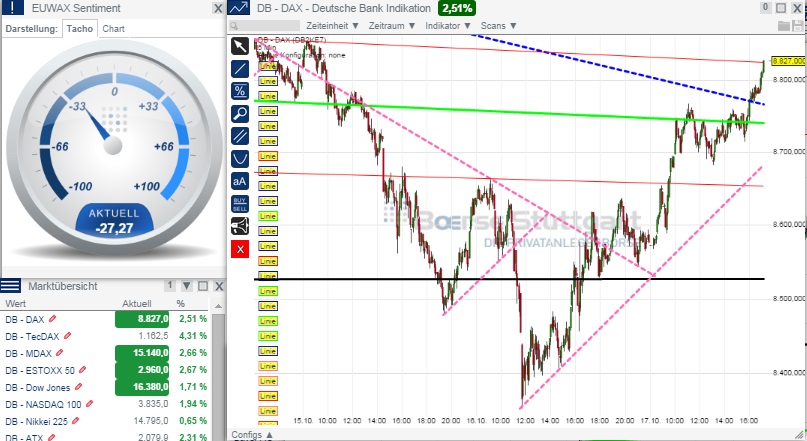Select the DB - DAX row

106,319
